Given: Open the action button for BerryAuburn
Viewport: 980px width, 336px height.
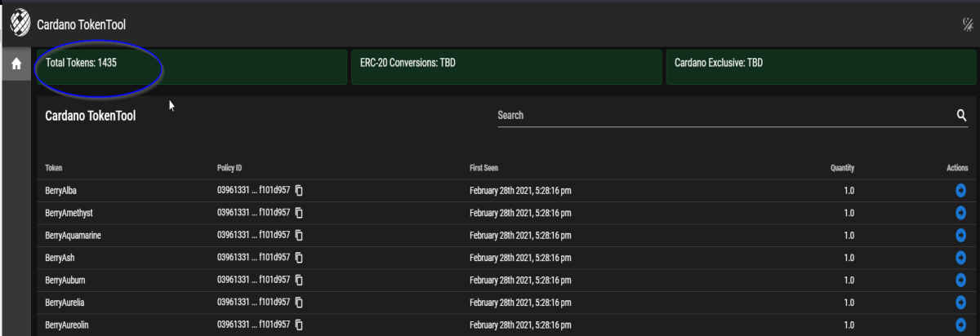Looking at the screenshot, I should pos(961,280).
